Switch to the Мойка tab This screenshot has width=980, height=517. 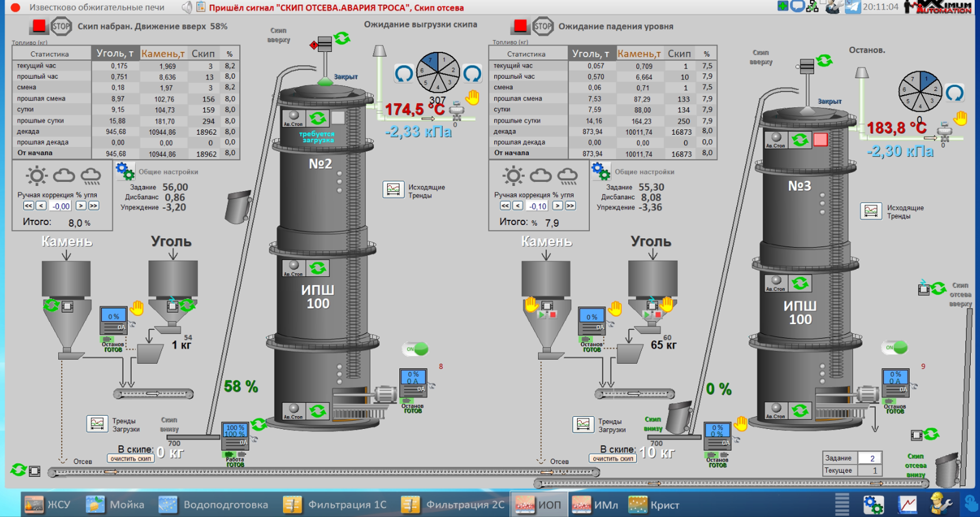click(115, 505)
